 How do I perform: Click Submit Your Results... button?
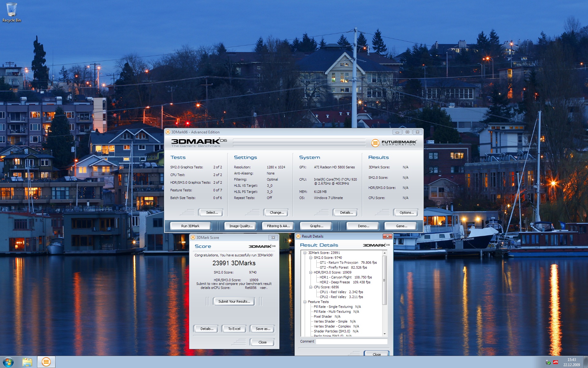point(234,301)
